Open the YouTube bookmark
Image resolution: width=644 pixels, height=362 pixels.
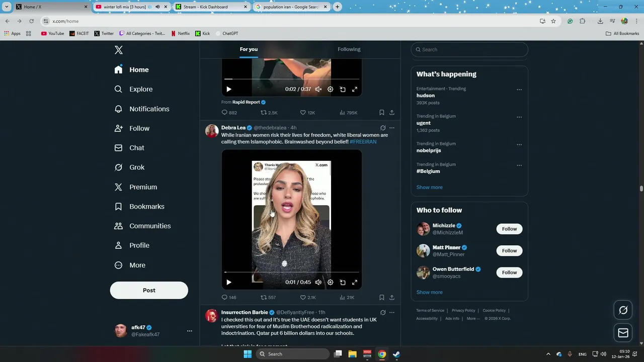click(52, 33)
